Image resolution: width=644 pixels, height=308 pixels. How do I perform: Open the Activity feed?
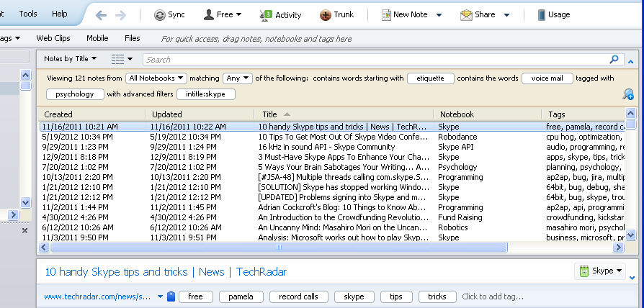coord(280,15)
